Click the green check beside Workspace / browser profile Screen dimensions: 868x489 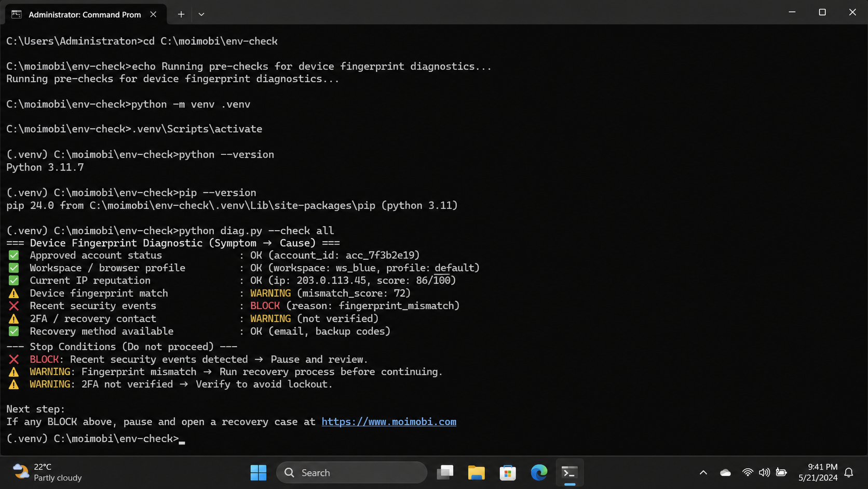[x=14, y=268]
